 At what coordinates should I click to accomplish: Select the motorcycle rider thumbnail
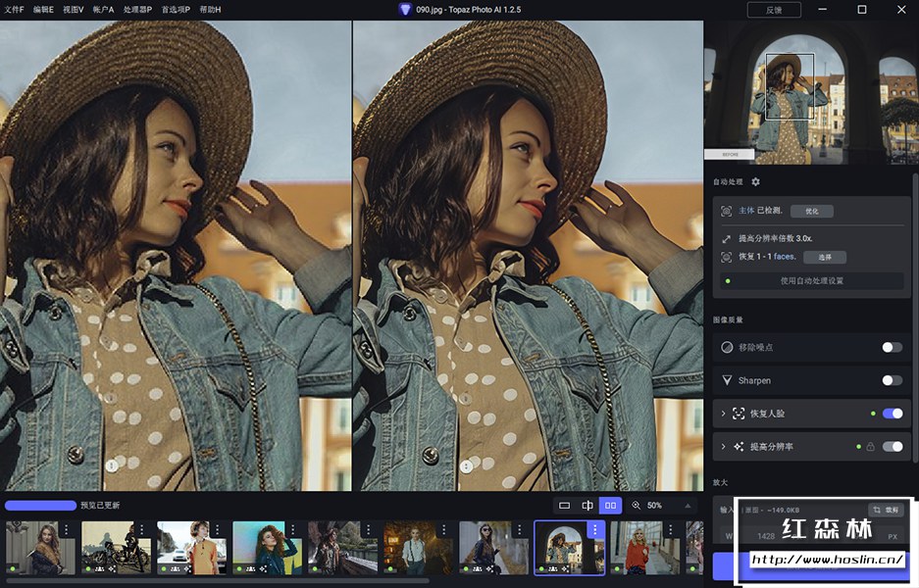pos(110,547)
